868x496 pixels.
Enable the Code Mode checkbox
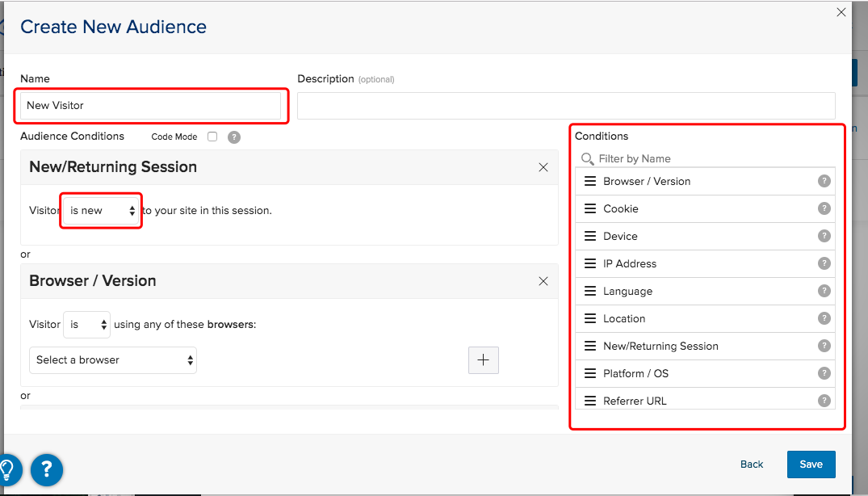tap(212, 137)
